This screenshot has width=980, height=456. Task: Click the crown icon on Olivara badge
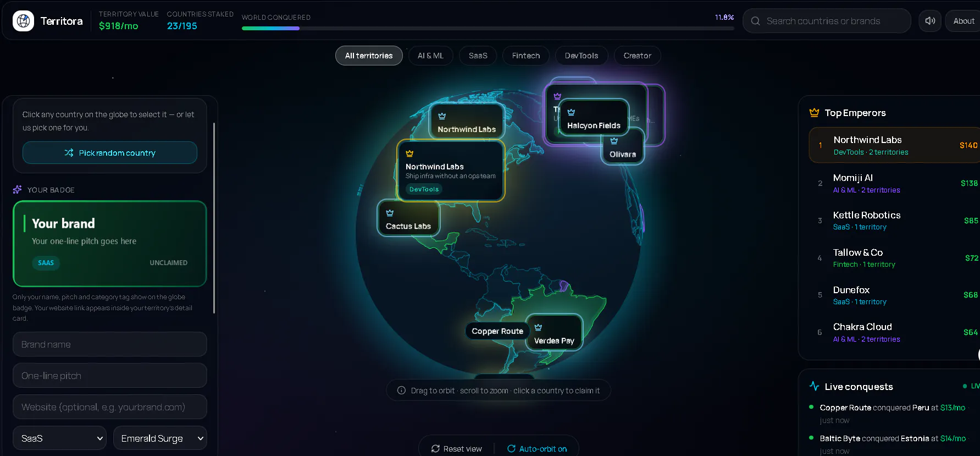click(x=614, y=141)
